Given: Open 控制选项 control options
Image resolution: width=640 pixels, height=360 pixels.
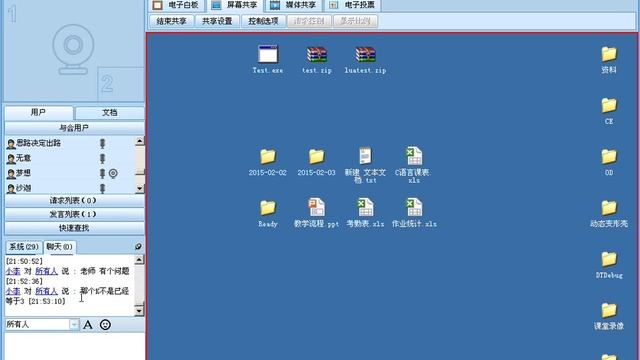Looking at the screenshot, I should [263, 21].
